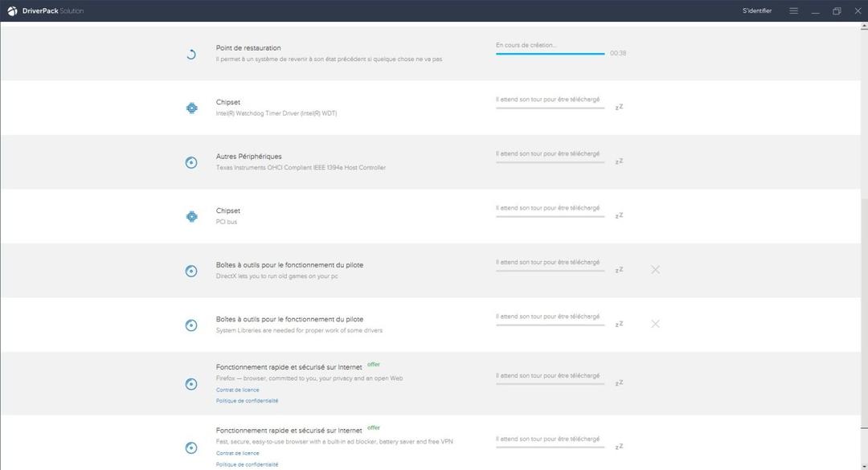The image size is (868, 470).
Task: Select the Point de restauration row title
Action: (x=248, y=48)
